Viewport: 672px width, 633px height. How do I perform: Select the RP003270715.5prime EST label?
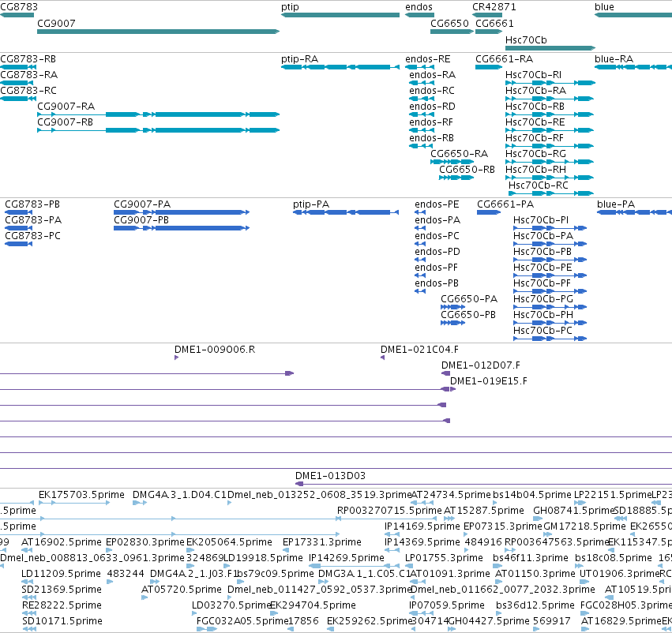pyautogui.click(x=389, y=510)
